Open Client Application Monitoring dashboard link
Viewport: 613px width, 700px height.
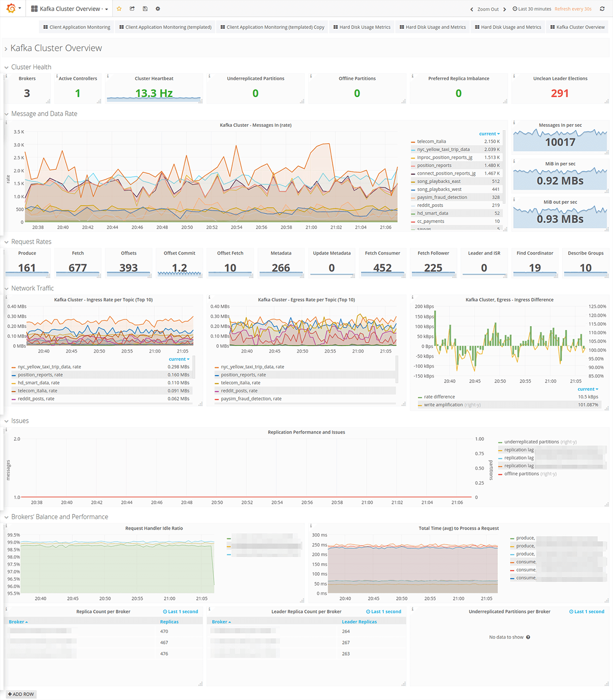[76, 27]
